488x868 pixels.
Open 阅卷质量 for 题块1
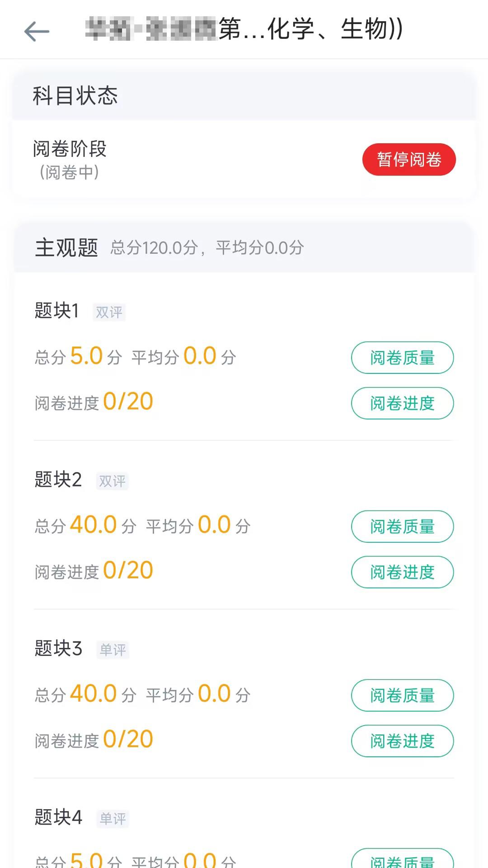coord(402,358)
